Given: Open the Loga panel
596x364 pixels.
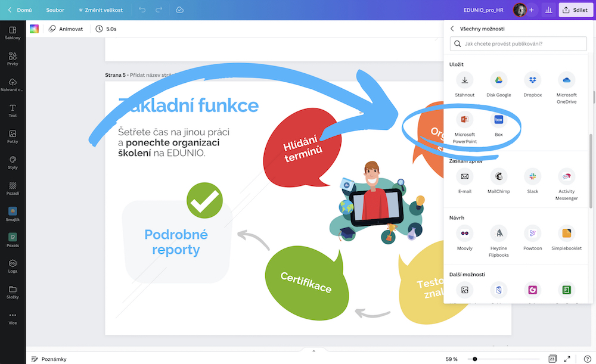Looking at the screenshot, I should pyautogui.click(x=13, y=266).
